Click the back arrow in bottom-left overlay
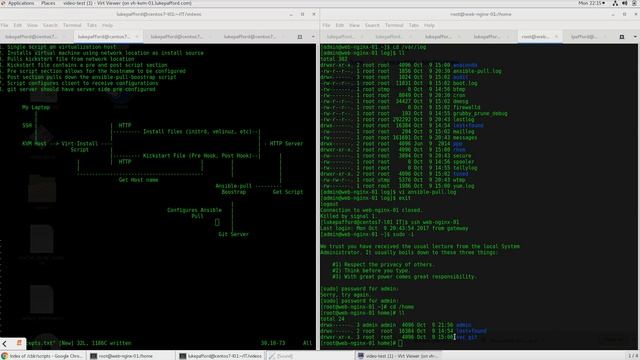Screen dimensions: 640x360 5,344
